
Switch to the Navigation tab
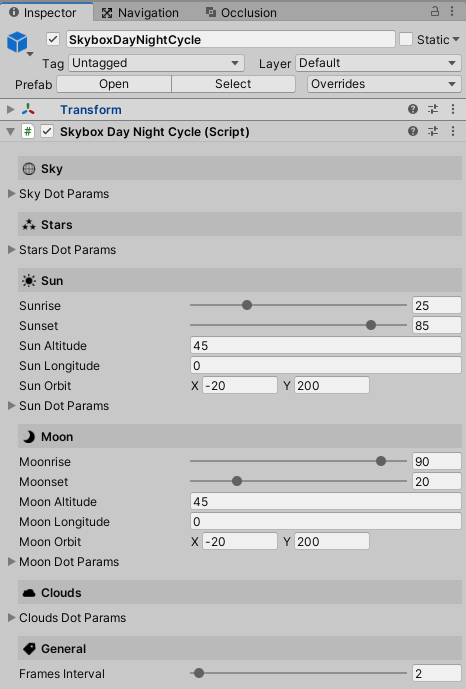tap(140, 13)
